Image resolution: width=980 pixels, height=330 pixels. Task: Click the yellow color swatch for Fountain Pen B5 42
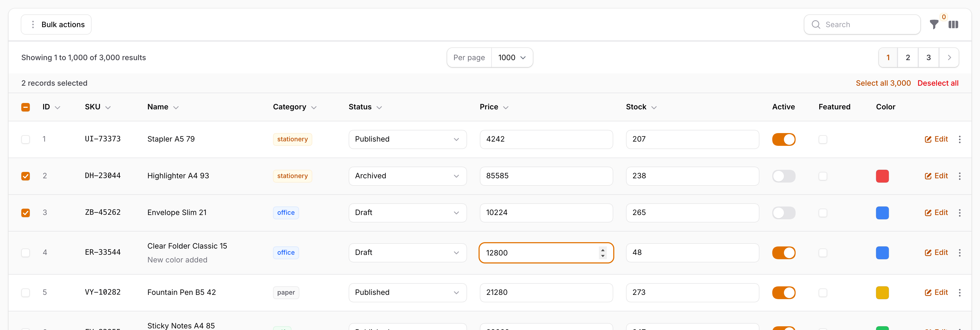pos(882,293)
